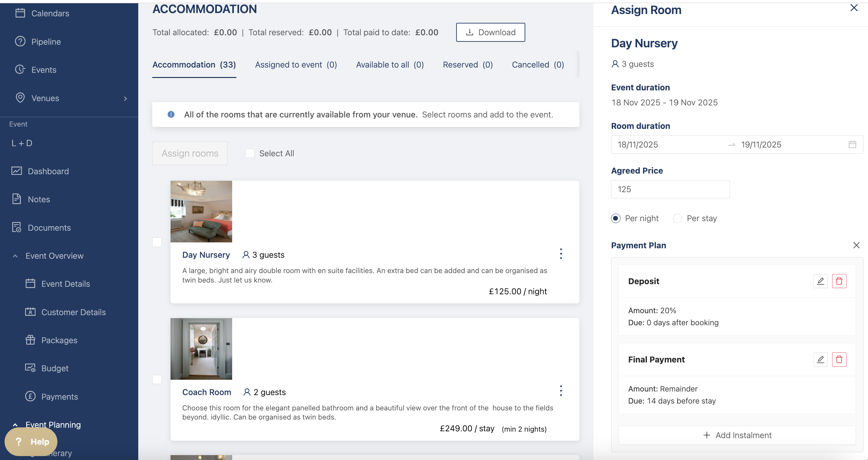The width and height of the screenshot is (868, 460).
Task: Tick the Select All checkbox
Action: (250, 153)
